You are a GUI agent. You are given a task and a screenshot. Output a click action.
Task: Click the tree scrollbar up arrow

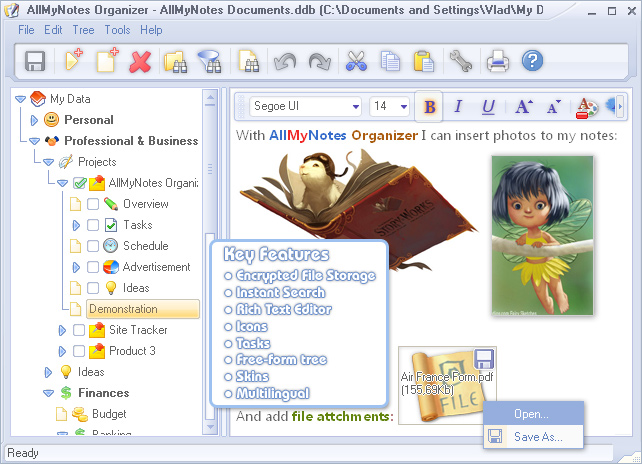[210, 98]
